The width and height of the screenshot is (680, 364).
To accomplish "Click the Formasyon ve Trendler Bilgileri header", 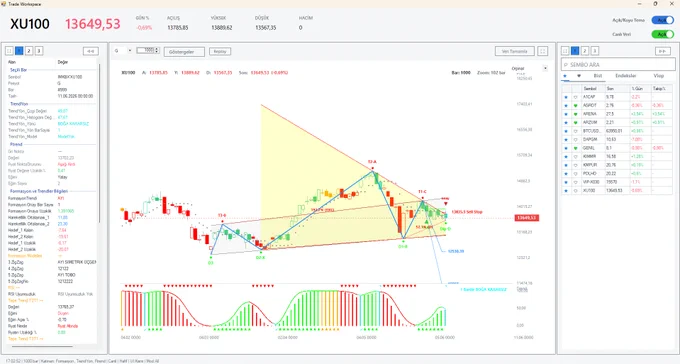I will pos(39,191).
